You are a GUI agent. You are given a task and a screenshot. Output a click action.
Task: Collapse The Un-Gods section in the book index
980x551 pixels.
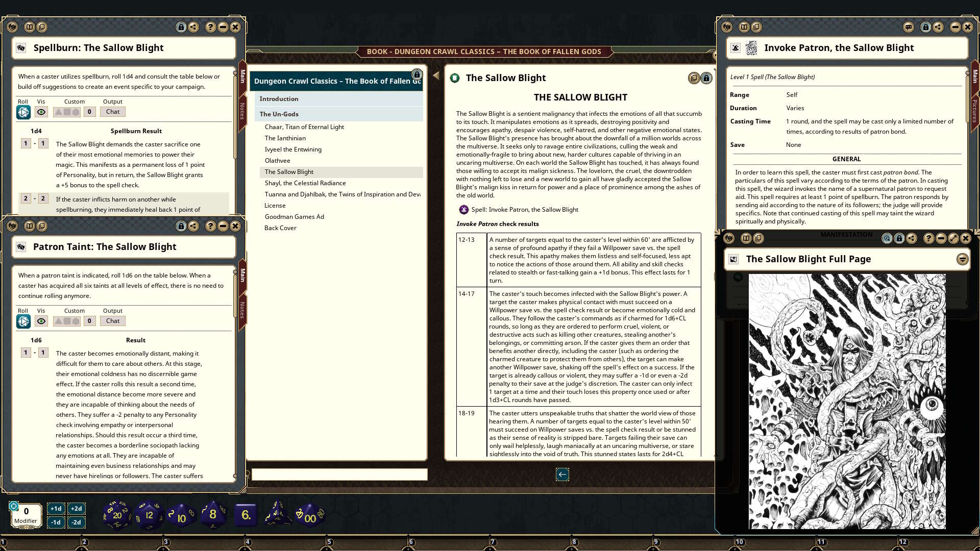(x=279, y=114)
